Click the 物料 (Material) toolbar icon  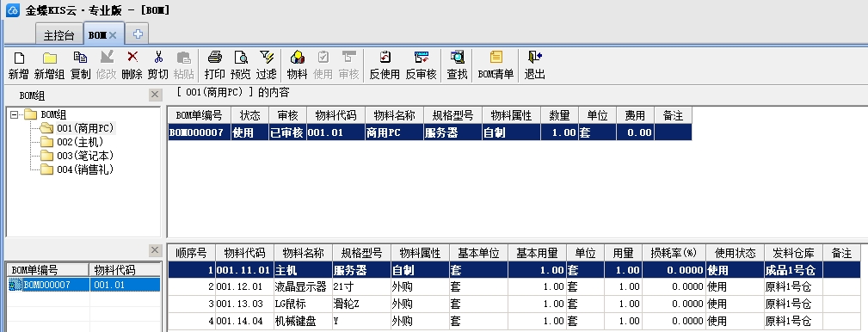click(x=298, y=58)
